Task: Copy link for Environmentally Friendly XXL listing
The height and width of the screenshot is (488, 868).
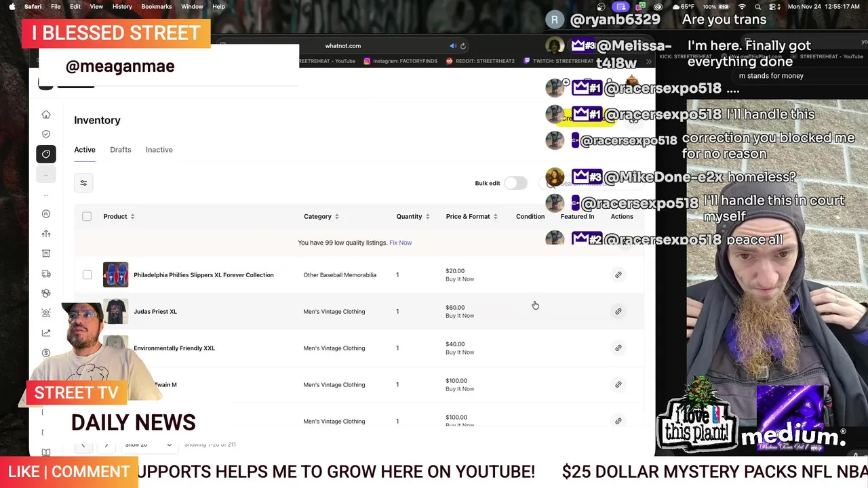Action: [618, 348]
